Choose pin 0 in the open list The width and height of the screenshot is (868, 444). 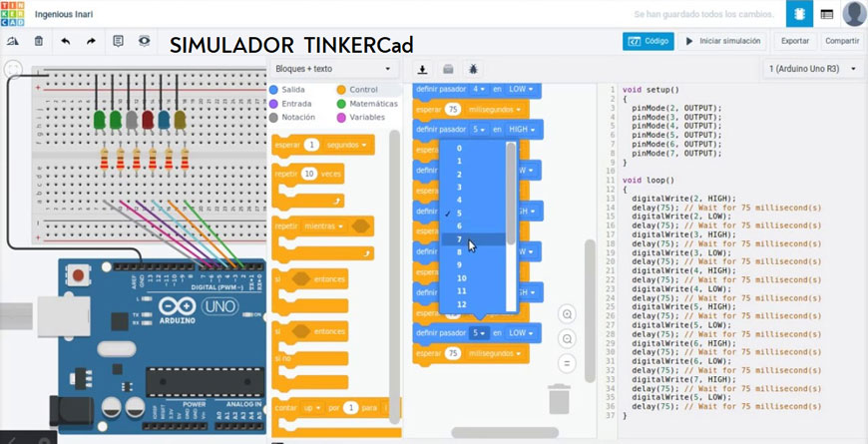coord(473,149)
